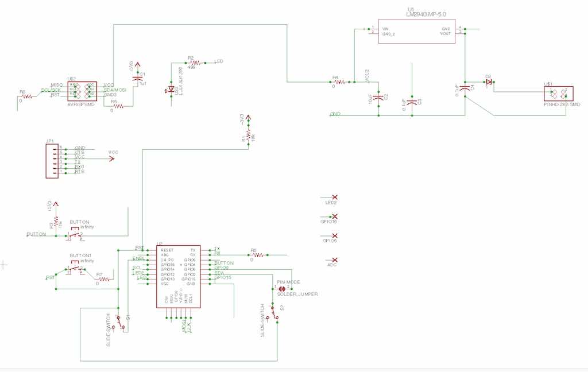Click the RESET pin label on the module

click(x=167, y=250)
